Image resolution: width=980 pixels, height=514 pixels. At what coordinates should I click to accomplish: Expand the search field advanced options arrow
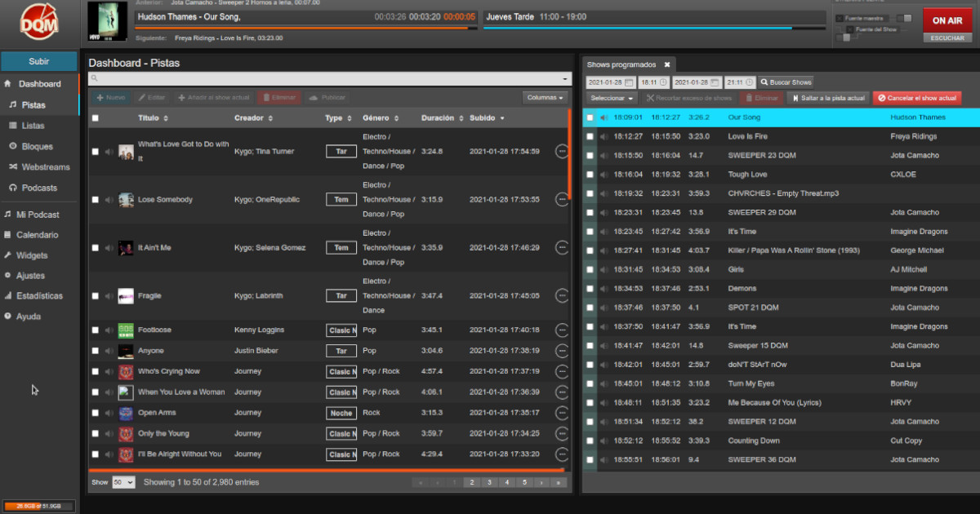[566, 79]
